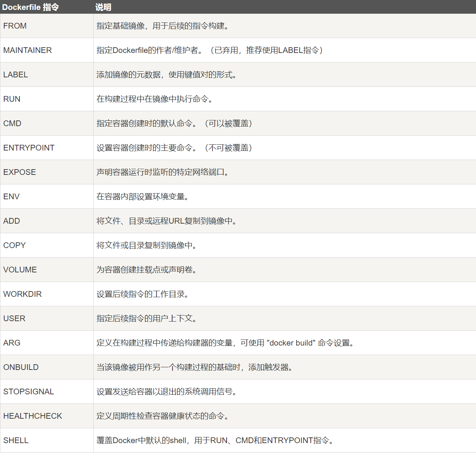Screen dimensions: 476x453
Task: Select the COPY instruction cell
Action: tap(14, 245)
